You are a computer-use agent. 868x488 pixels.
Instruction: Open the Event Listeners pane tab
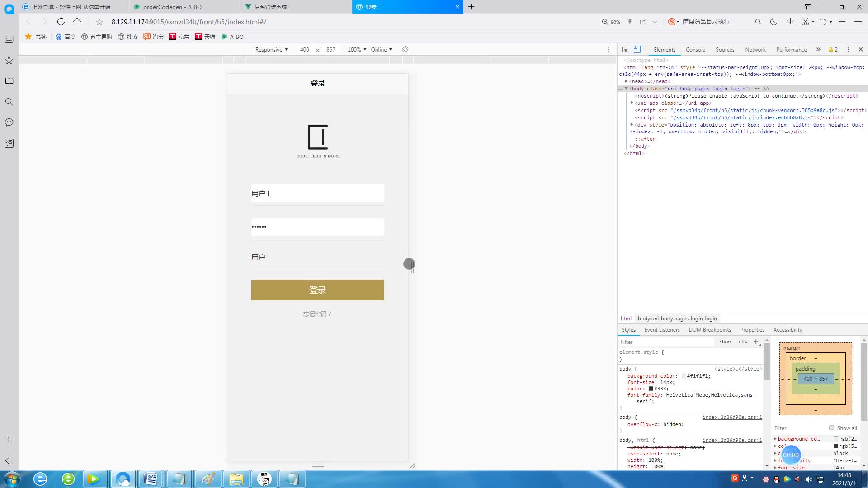(662, 330)
